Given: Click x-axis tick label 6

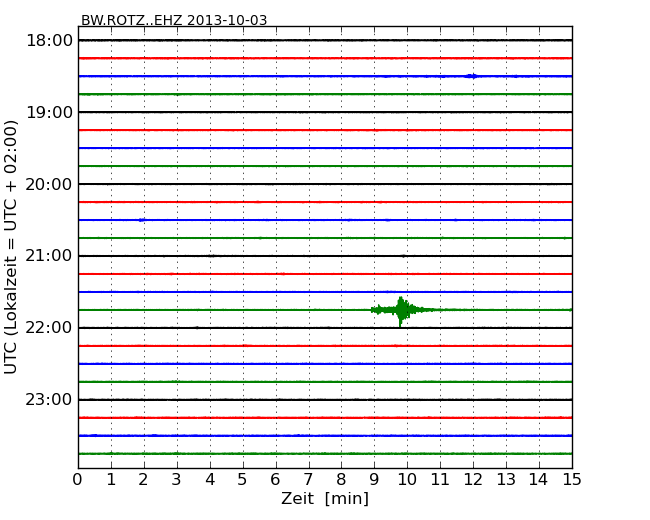Looking at the screenshot, I should [x=275, y=480].
